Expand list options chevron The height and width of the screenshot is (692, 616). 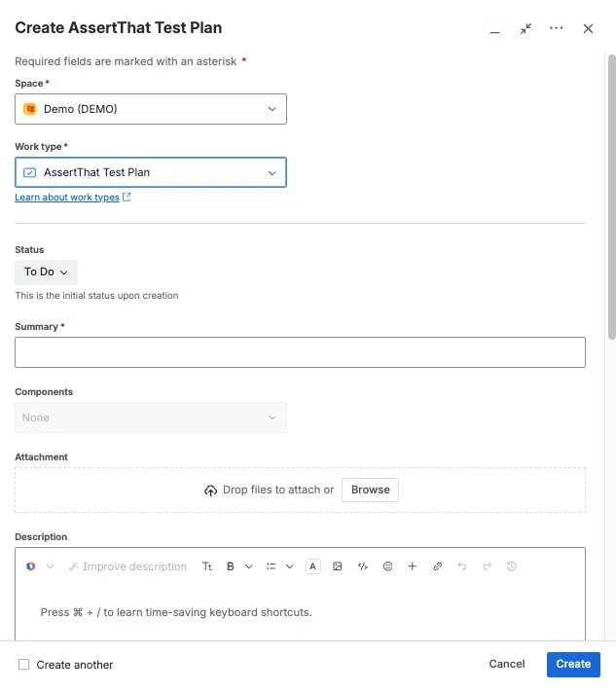[x=289, y=566]
